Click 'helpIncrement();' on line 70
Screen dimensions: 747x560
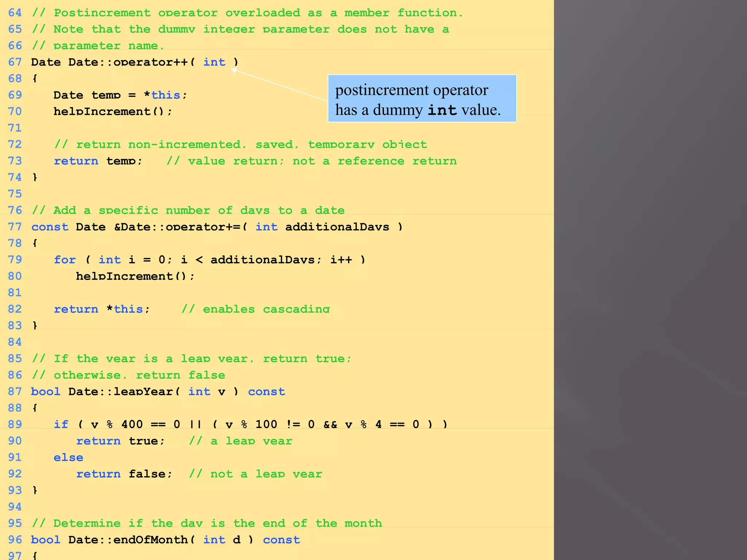113,111
